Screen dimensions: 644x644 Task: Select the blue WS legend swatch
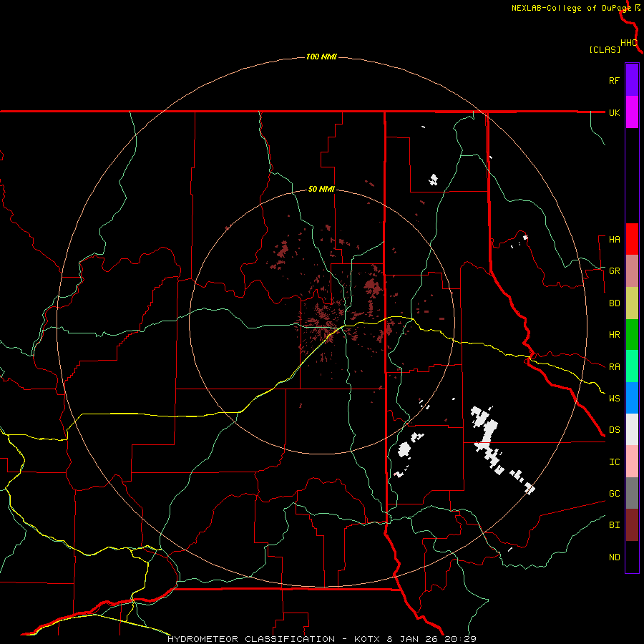[x=632, y=398]
